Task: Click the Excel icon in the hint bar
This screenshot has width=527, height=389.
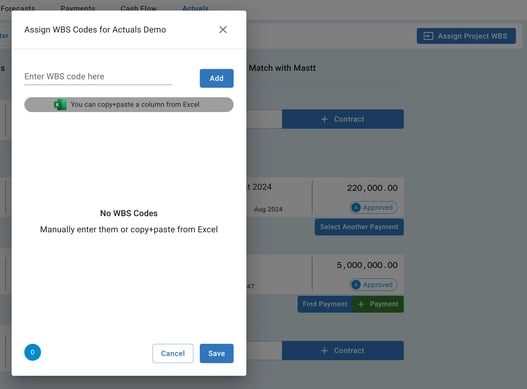Action: (x=60, y=105)
